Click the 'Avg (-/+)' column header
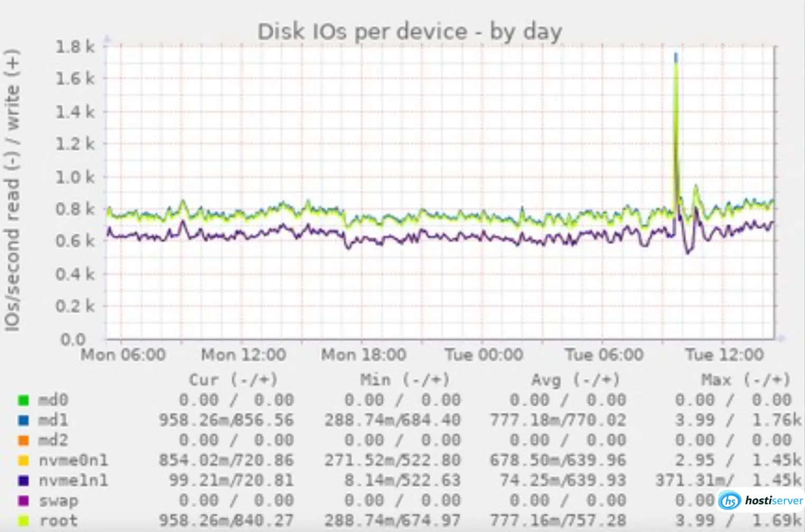Image resolution: width=805 pixels, height=532 pixels. tap(575, 379)
